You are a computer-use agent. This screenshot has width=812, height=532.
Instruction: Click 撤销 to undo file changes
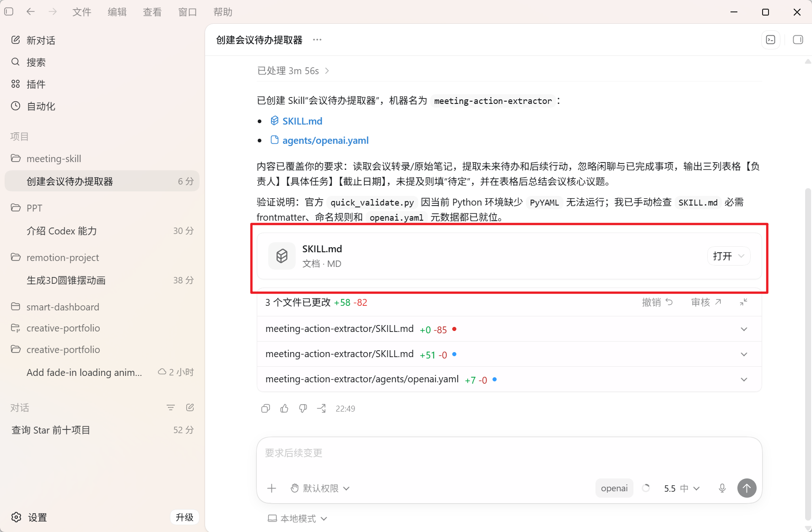coord(657,302)
